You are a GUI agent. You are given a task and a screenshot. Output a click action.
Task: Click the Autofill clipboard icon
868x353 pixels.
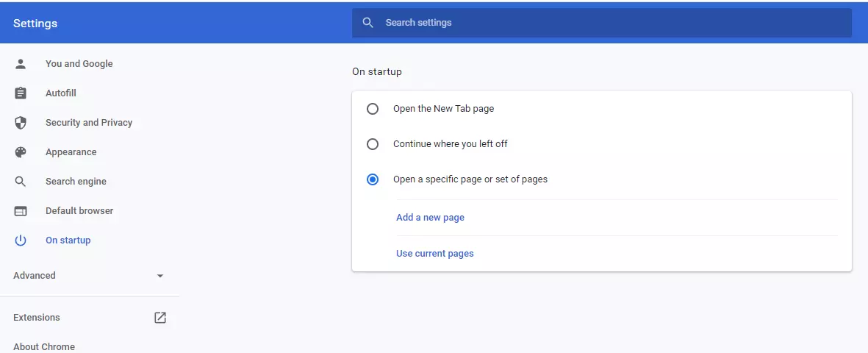pyautogui.click(x=21, y=93)
